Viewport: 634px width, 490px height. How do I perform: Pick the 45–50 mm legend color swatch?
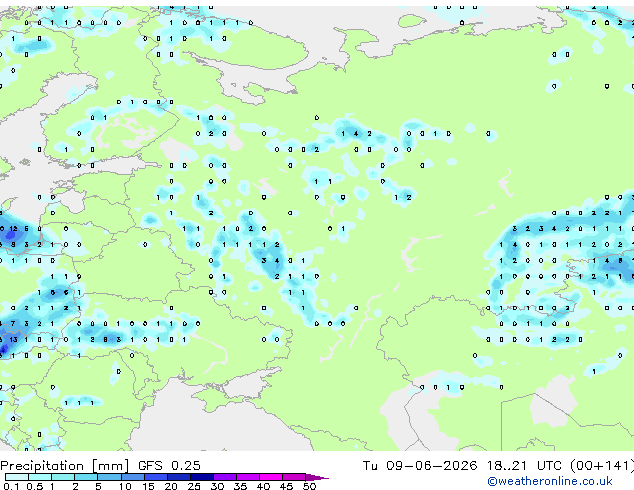coord(294,477)
